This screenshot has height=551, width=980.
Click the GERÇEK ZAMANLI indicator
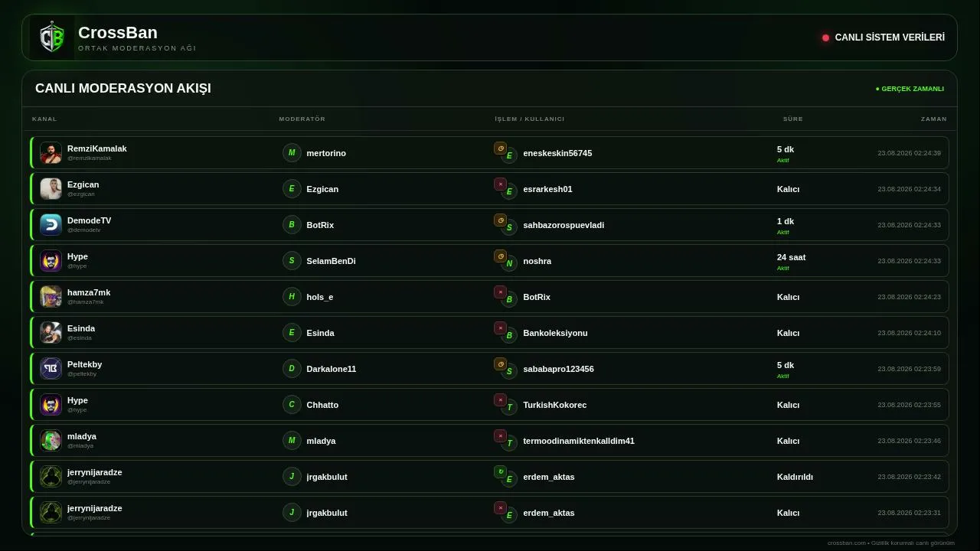[910, 89]
